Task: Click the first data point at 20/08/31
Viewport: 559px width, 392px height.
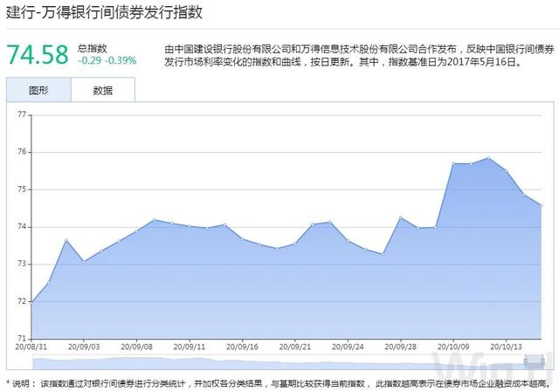Action: (31, 302)
